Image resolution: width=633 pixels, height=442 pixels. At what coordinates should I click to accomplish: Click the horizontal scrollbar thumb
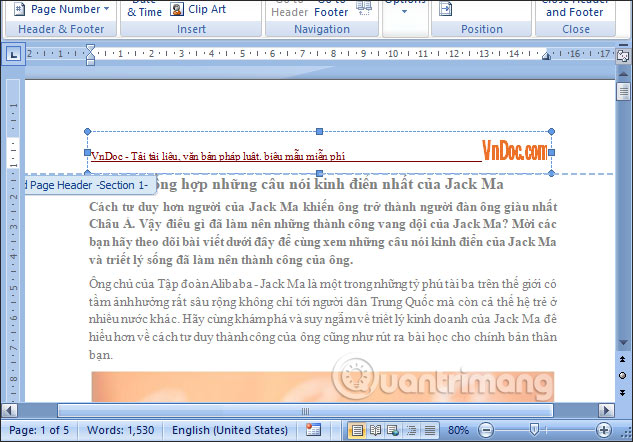(306, 411)
